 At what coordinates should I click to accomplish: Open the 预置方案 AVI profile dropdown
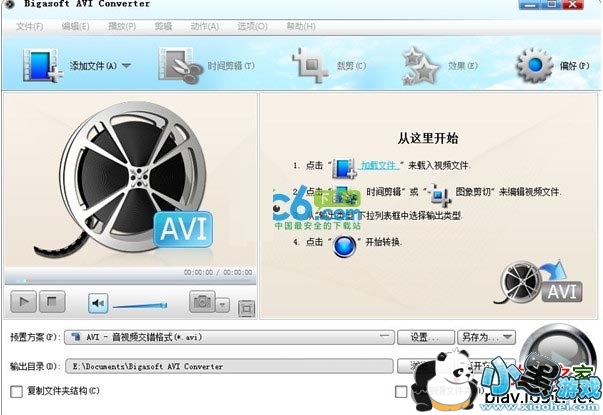230,337
